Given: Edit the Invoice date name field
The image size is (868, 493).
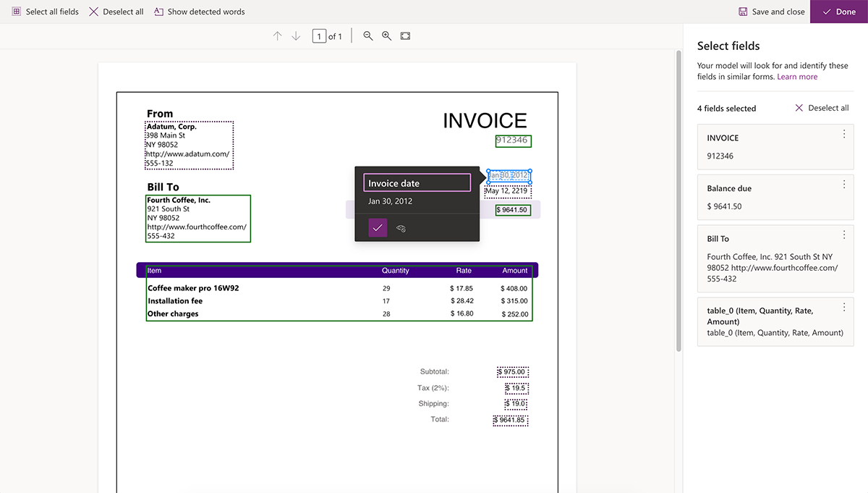Looking at the screenshot, I should [417, 183].
